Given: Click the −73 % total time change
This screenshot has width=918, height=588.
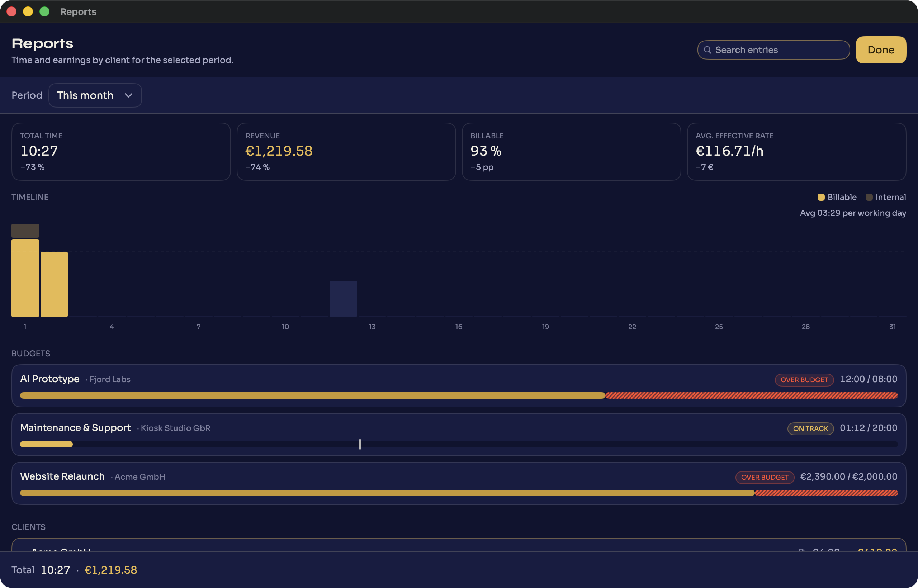Looking at the screenshot, I should 33,167.
